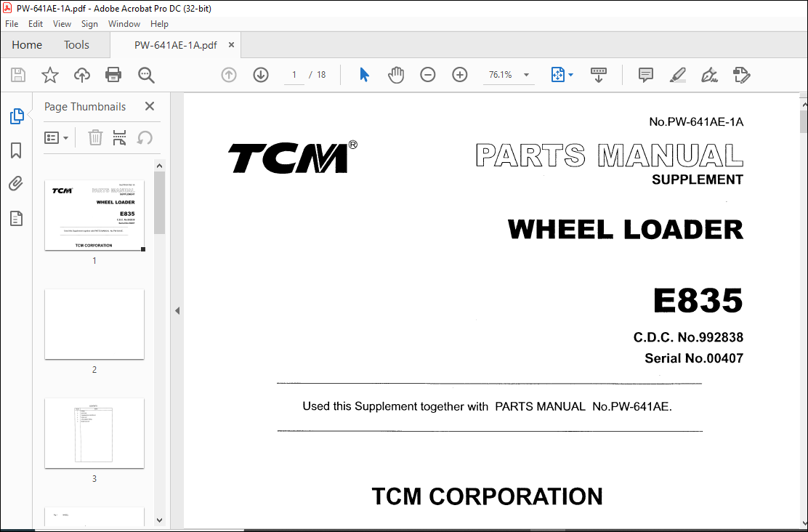The height and width of the screenshot is (532, 808).
Task: Zoom out with the minus icon
Action: 428,75
